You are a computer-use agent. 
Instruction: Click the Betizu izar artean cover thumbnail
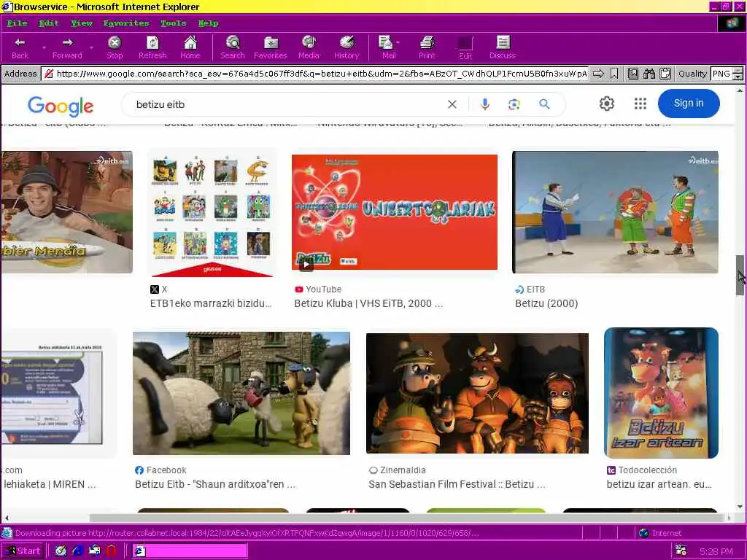(x=661, y=393)
